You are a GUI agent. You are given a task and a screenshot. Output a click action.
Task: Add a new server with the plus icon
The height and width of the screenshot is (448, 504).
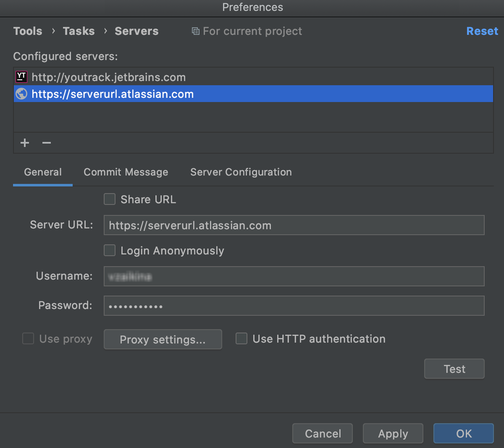[25, 143]
